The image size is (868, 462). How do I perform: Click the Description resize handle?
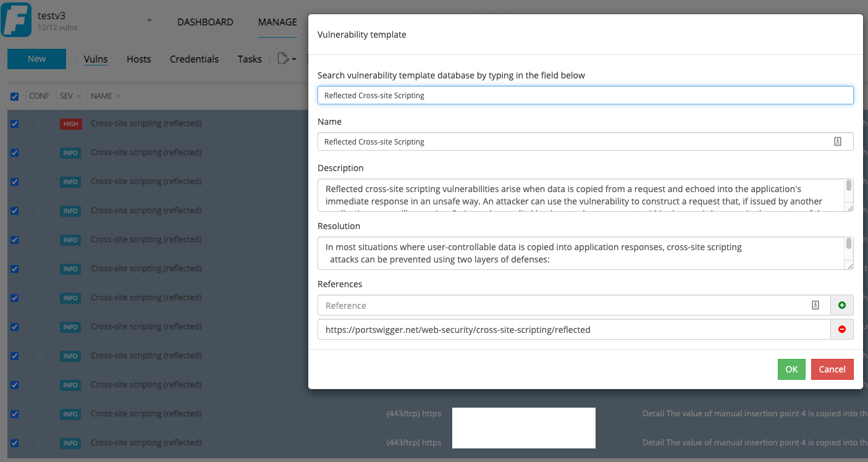[850, 208]
